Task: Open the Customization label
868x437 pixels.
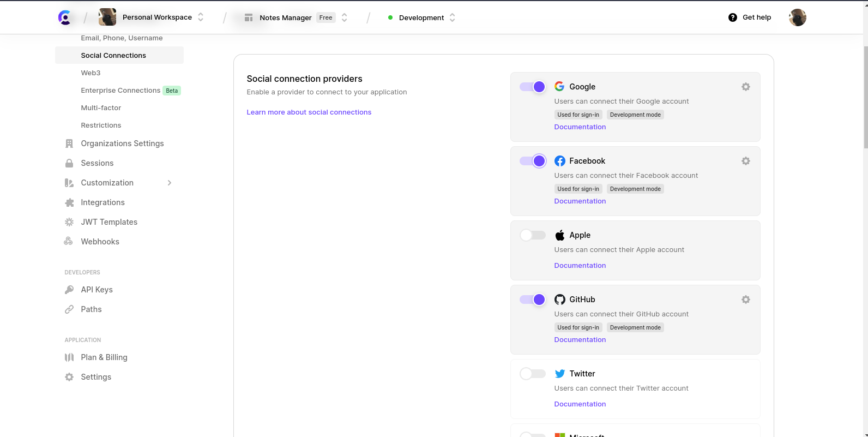Action: pyautogui.click(x=107, y=183)
